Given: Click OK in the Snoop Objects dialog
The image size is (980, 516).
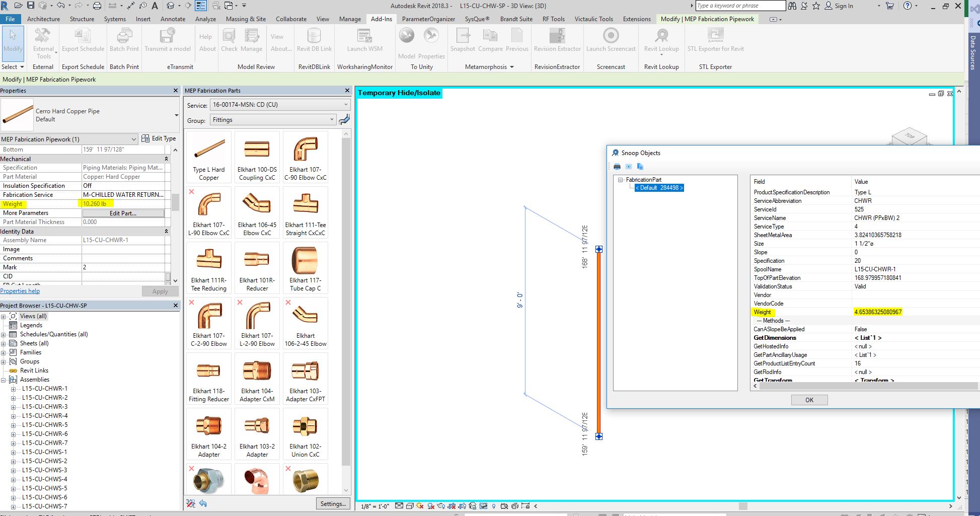Looking at the screenshot, I should click(x=809, y=399).
